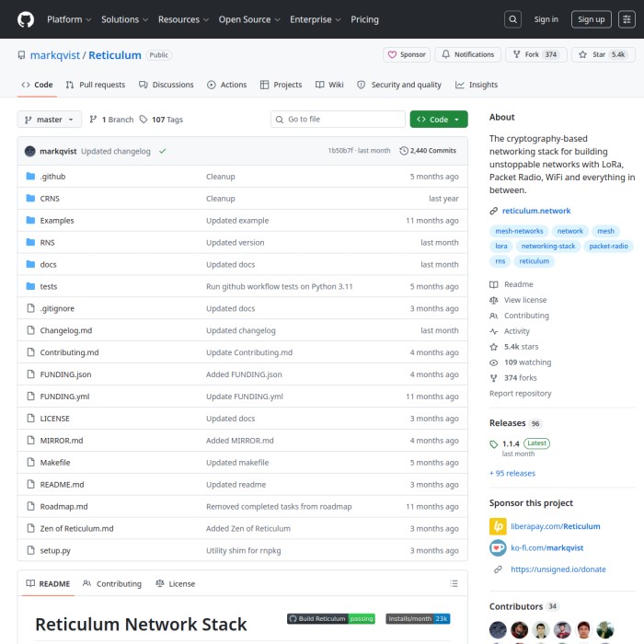Select the mesh-networks topic tag
The image size is (644, 644).
pos(519,231)
